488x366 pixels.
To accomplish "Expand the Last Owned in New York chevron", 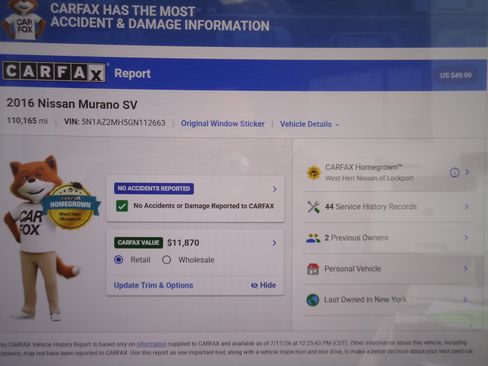I will pos(465,299).
